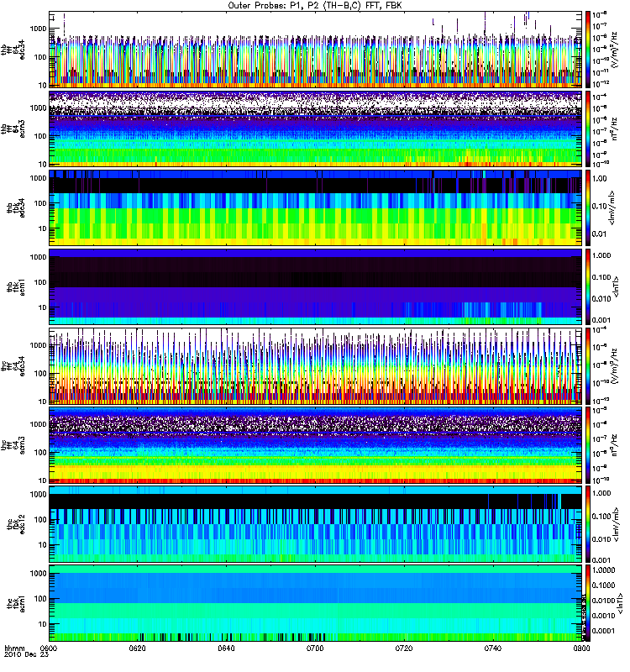Click the thc fbk edc12 filter bank panel
This screenshot has width=630, height=672.
click(x=316, y=523)
